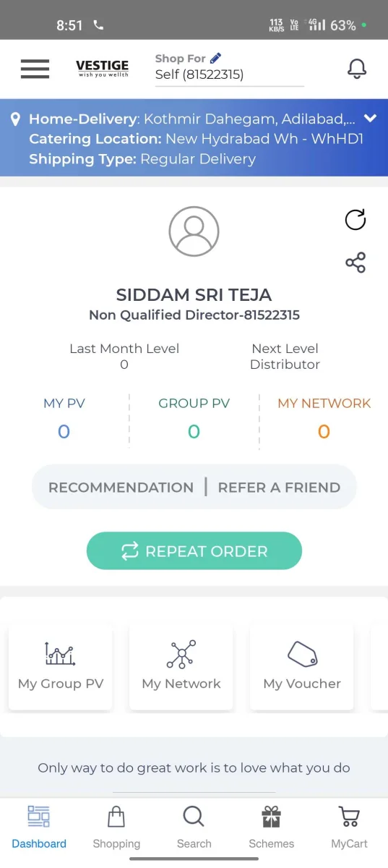Screen dimensions: 388x868
Task: Open the Schemes tab with gift icon
Action: [x=271, y=828]
